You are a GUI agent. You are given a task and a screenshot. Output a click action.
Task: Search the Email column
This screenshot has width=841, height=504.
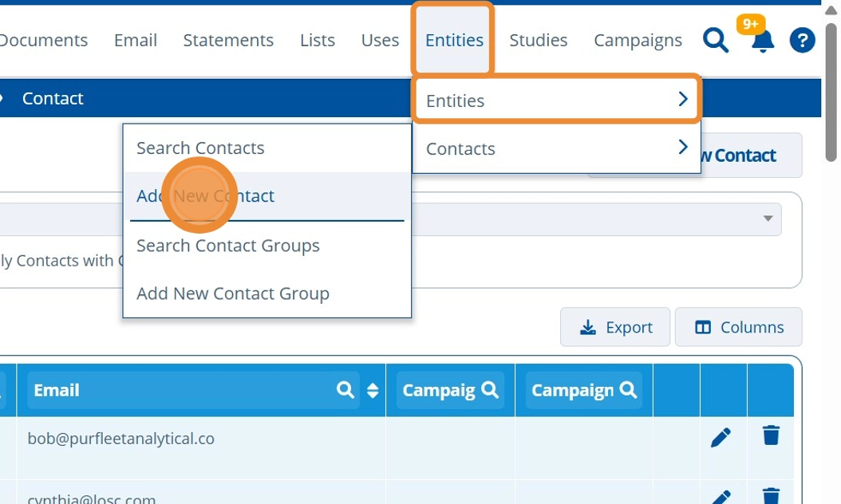coord(345,390)
